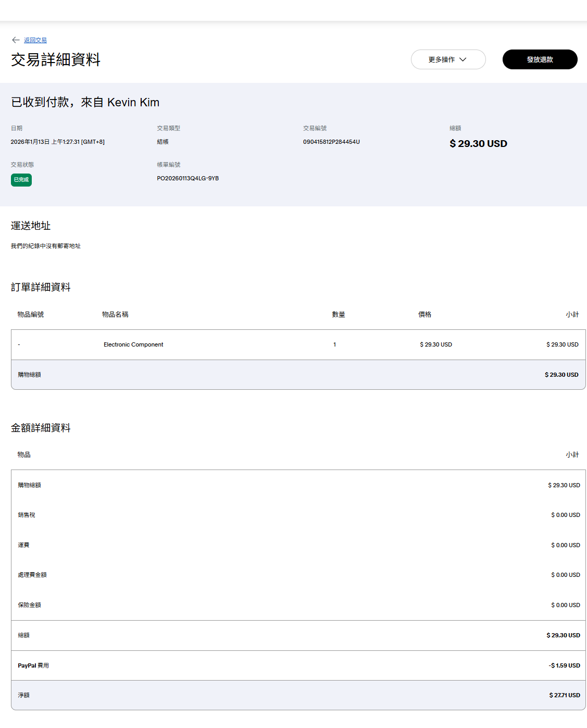Click the 金額詳細資料 section heading

(x=41, y=428)
